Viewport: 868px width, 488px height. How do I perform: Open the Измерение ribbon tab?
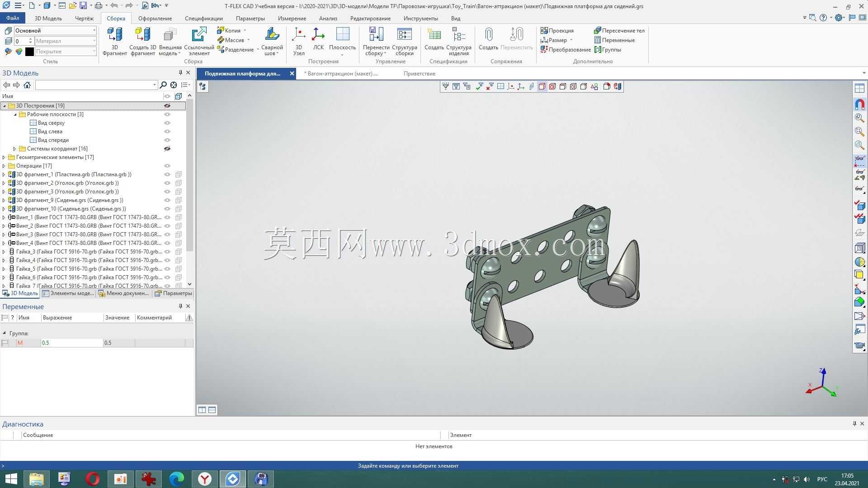(x=292, y=19)
